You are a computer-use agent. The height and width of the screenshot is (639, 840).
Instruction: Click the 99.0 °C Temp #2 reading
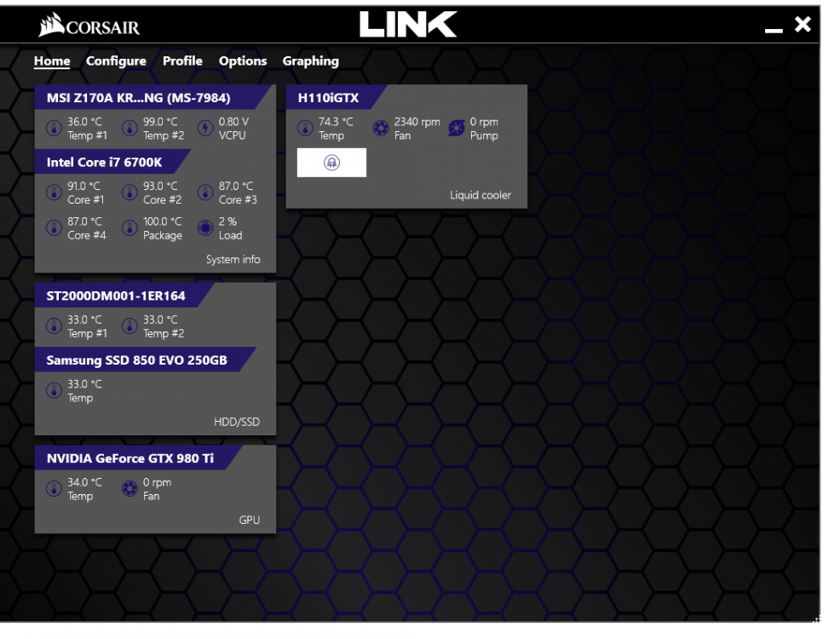click(x=164, y=130)
